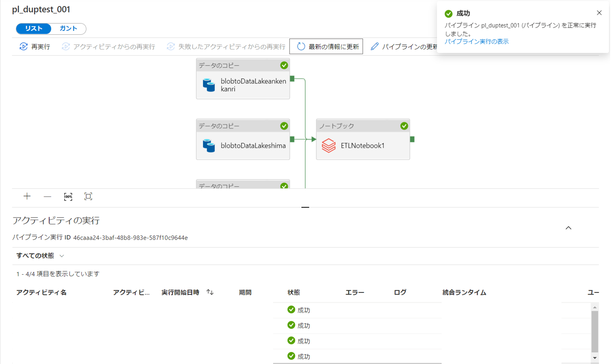611x364 pixels.
Task: Click the エラー column header
Action: (355, 292)
